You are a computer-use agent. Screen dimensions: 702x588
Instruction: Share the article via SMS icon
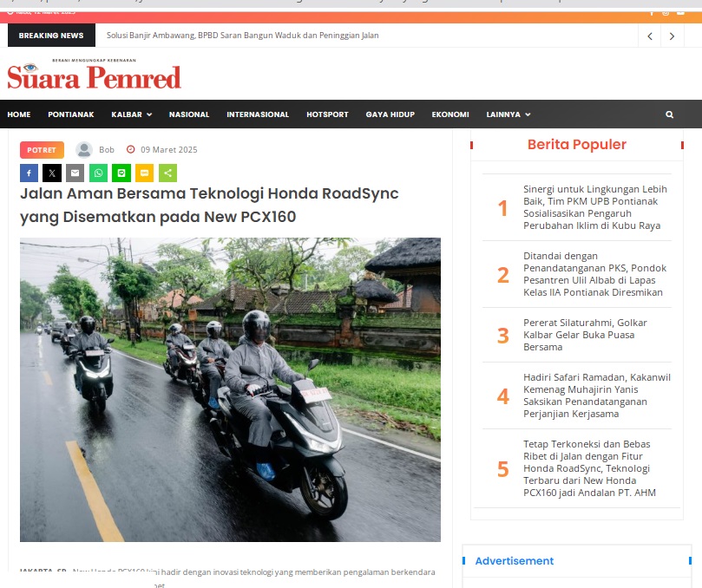click(x=145, y=173)
